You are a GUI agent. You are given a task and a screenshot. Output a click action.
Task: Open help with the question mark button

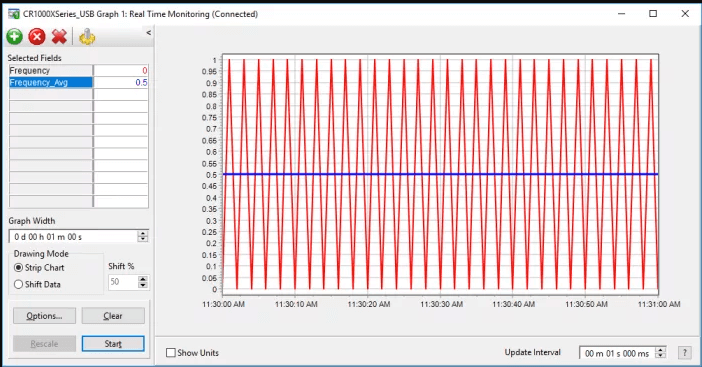coord(684,353)
